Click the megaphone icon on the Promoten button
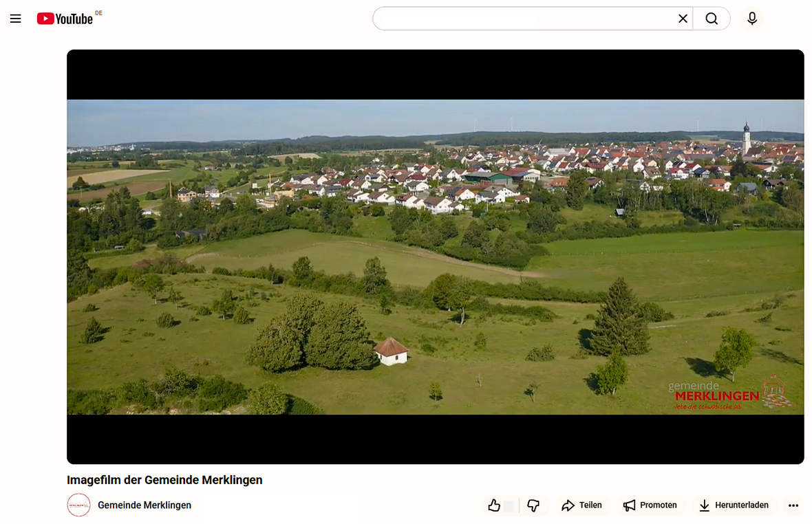This screenshot has height=524, width=812. (x=628, y=505)
